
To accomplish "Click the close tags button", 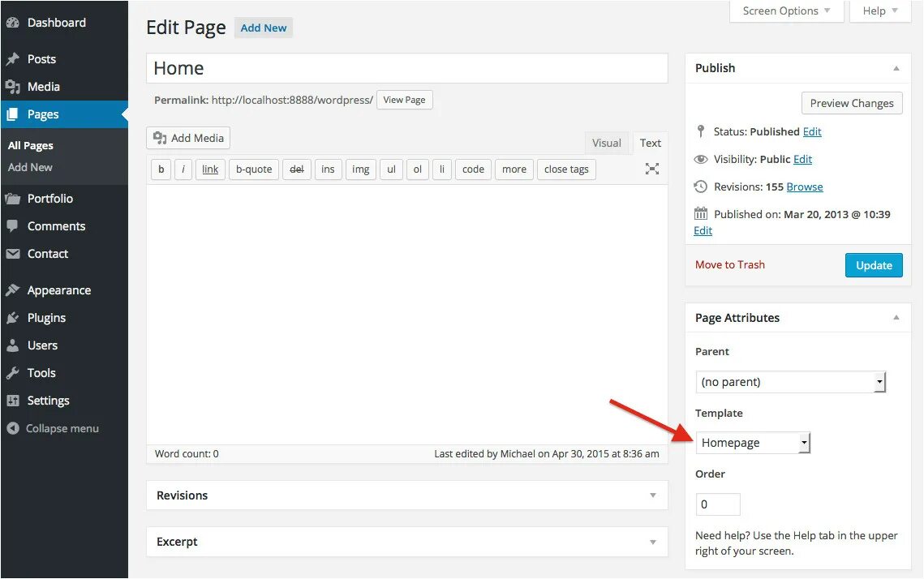I will coord(566,169).
